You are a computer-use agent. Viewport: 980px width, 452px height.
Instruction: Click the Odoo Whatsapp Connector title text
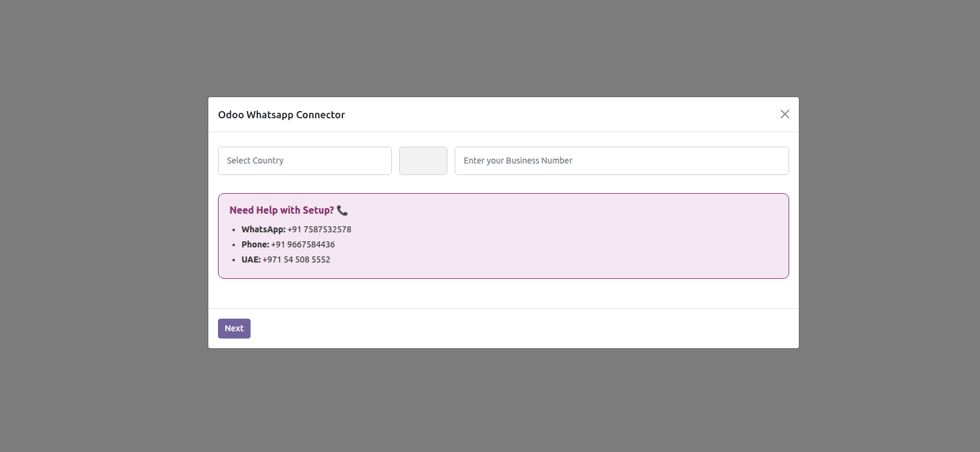pyautogui.click(x=281, y=115)
